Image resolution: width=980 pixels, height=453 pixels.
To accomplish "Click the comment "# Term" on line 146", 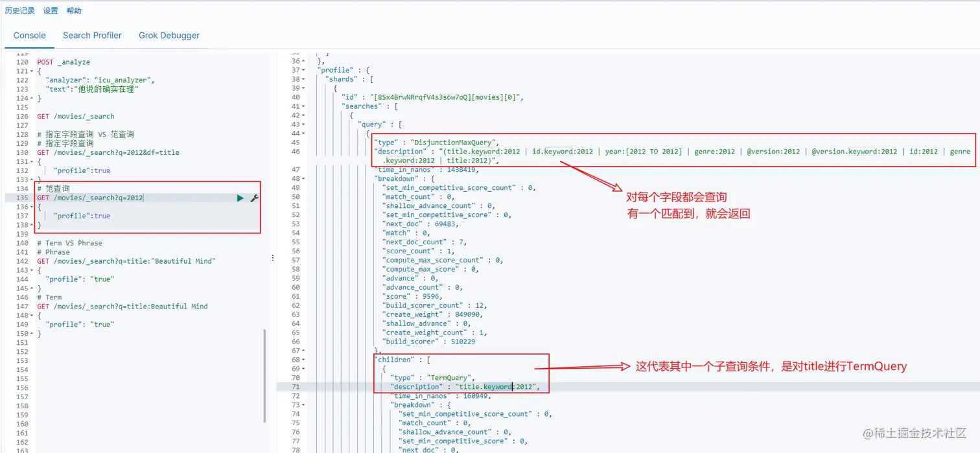I will point(49,297).
